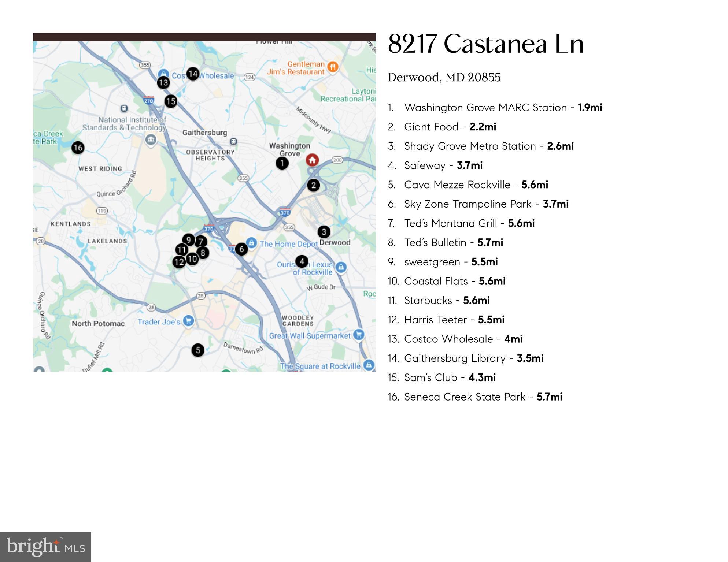Click map marker 14 by Costco Wholesale

(x=193, y=74)
